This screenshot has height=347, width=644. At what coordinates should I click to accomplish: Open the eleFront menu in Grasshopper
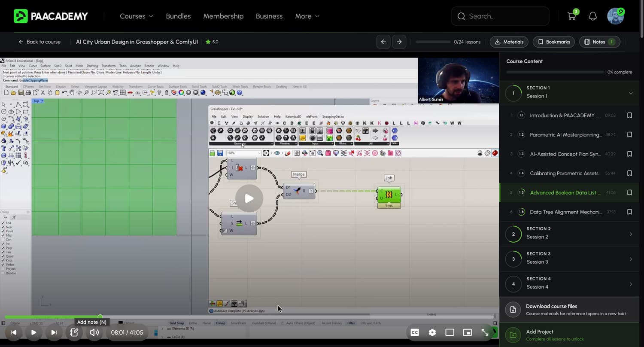click(x=312, y=116)
